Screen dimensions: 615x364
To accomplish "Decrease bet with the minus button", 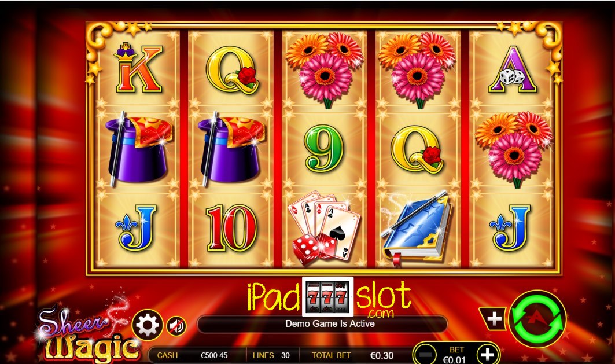I will tap(426, 355).
